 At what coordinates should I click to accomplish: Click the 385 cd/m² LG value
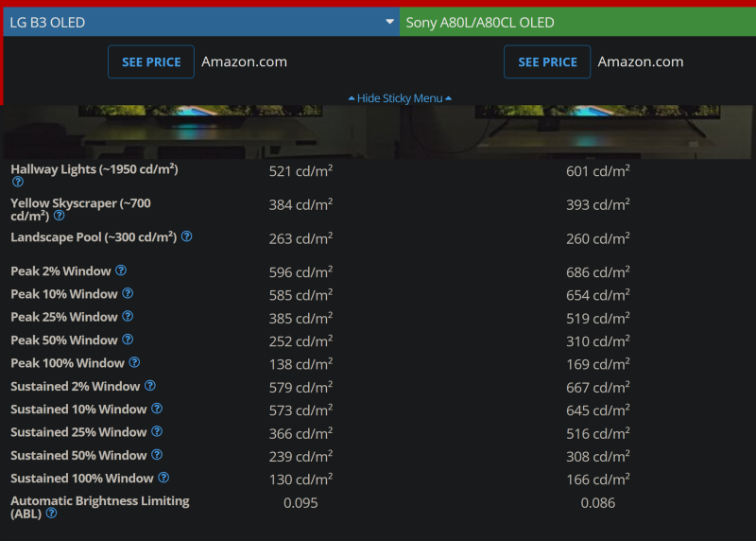(301, 318)
